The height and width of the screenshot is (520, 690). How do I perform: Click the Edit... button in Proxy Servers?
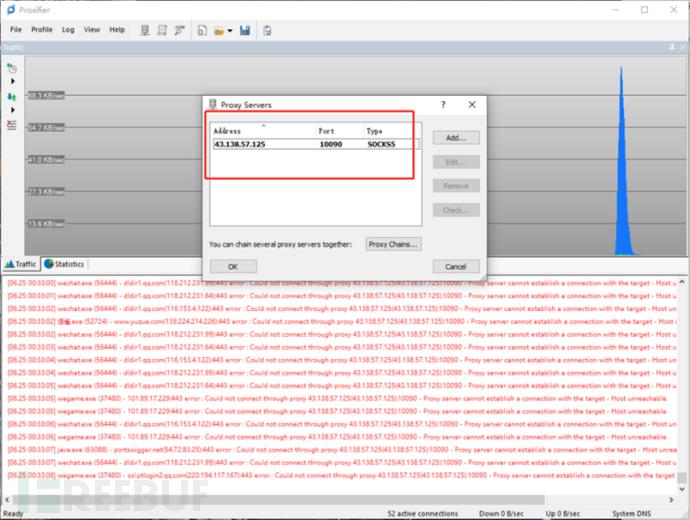pyautogui.click(x=456, y=162)
